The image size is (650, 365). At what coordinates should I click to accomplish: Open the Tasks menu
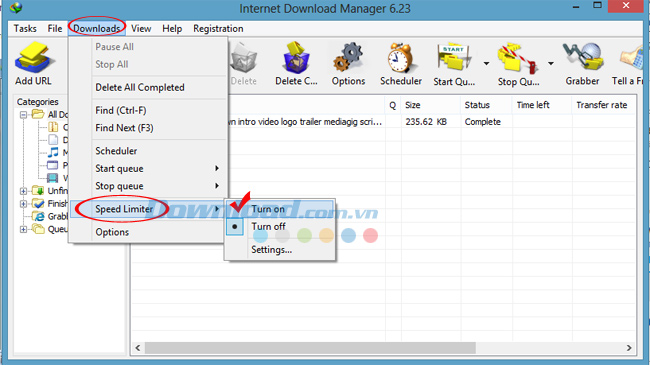(25, 29)
